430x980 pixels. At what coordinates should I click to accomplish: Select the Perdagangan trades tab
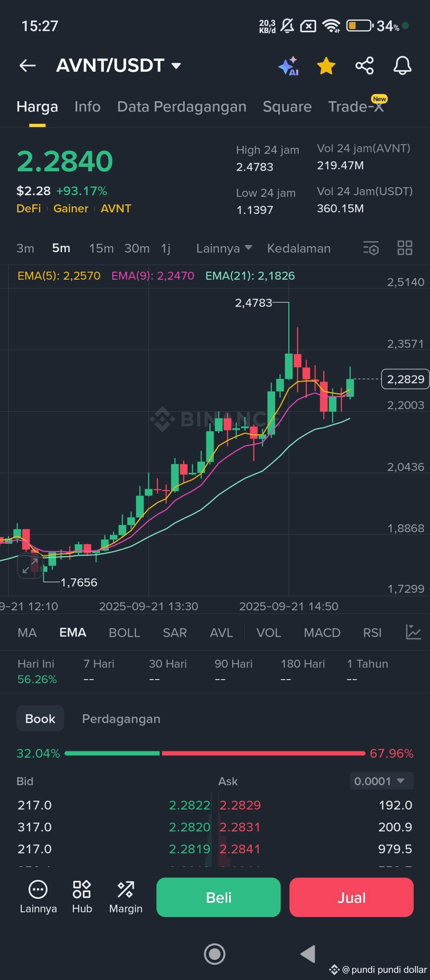121,719
